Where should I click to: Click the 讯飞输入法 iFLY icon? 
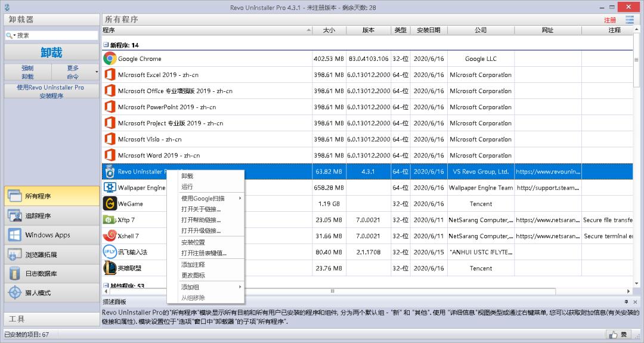coord(110,252)
